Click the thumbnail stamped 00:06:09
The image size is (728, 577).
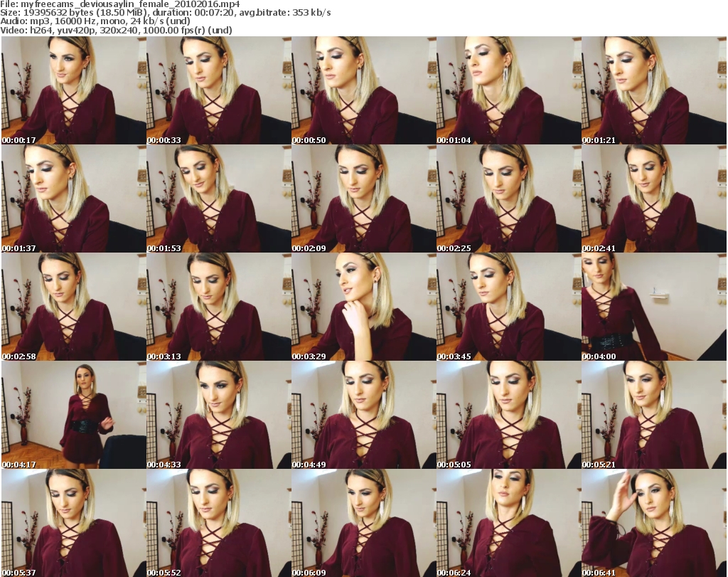(x=363, y=523)
